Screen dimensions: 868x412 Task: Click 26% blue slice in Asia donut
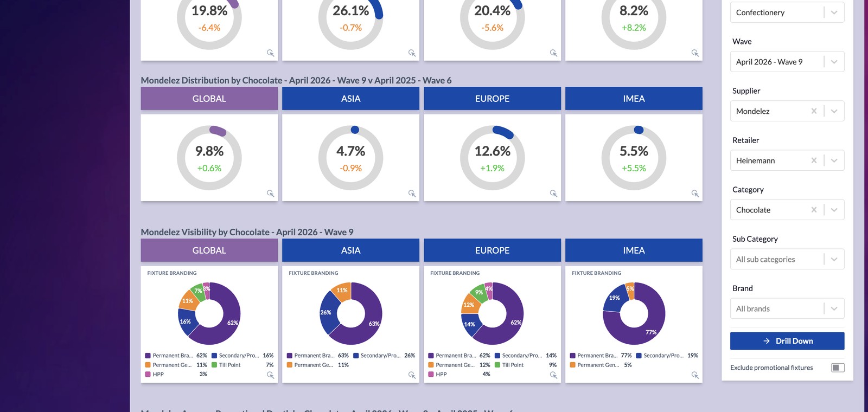click(x=327, y=313)
